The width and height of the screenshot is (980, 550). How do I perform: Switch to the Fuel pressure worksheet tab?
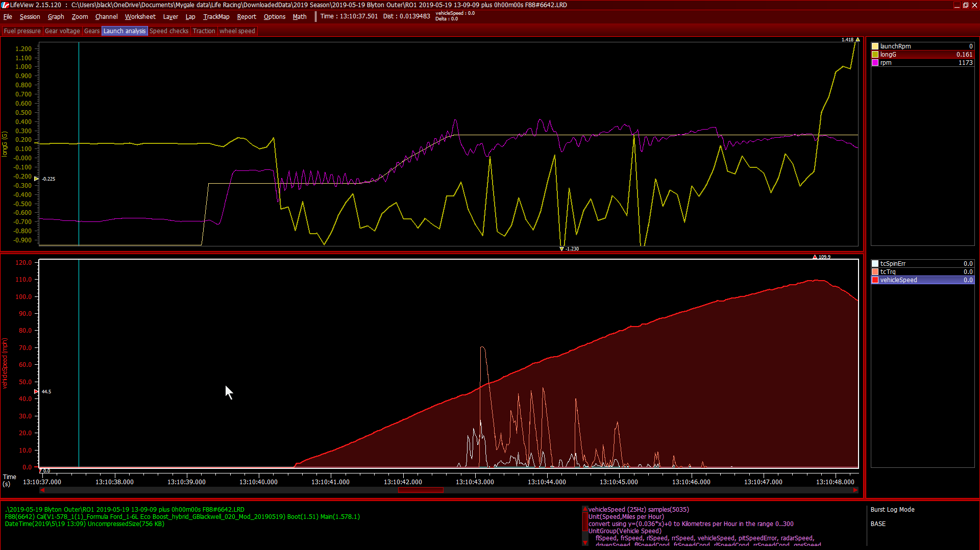coord(22,31)
